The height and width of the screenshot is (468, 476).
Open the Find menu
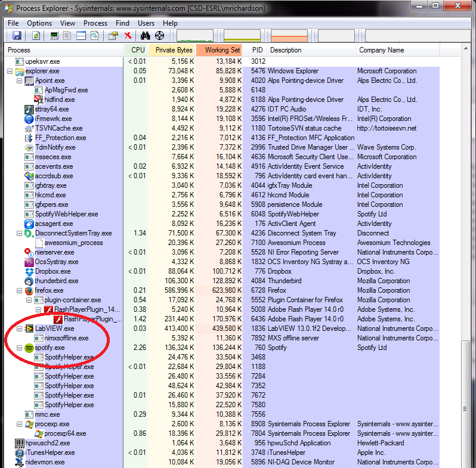[122, 23]
